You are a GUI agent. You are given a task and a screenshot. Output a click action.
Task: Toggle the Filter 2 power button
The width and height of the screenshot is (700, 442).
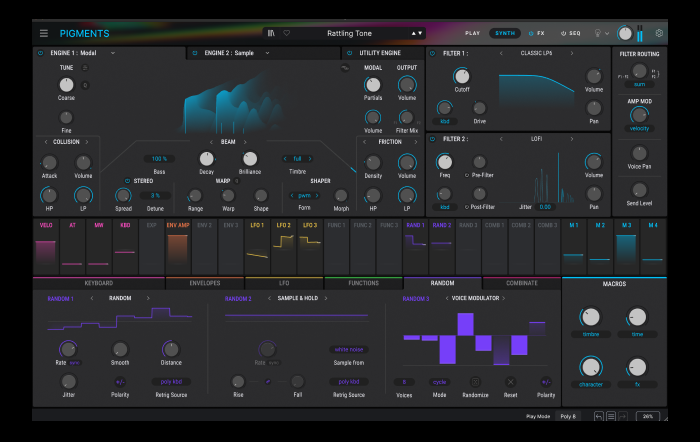point(432,139)
